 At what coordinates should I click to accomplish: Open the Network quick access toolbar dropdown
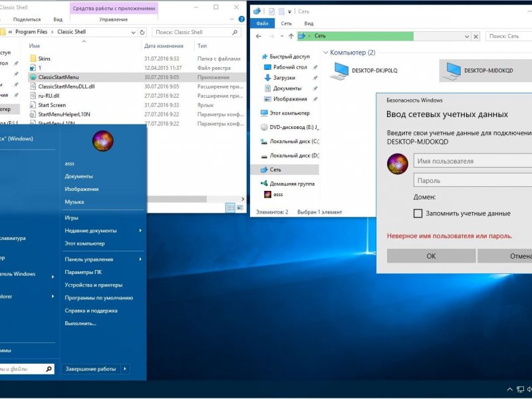click(x=289, y=12)
